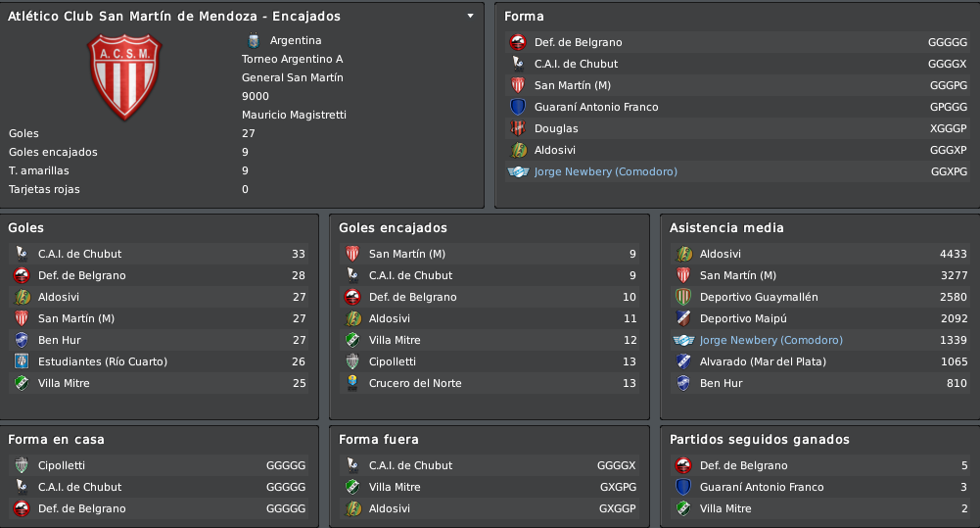Image resolution: width=980 pixels, height=528 pixels.
Task: Click the A.C.S.M. club crest
Action: click(124, 76)
